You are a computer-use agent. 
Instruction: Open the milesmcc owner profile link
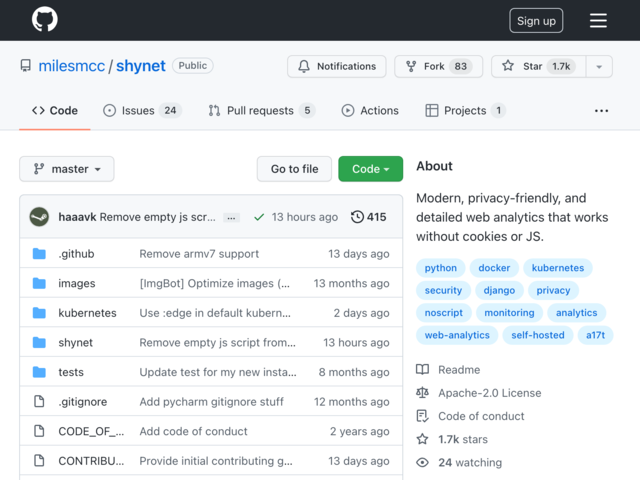[71, 66]
